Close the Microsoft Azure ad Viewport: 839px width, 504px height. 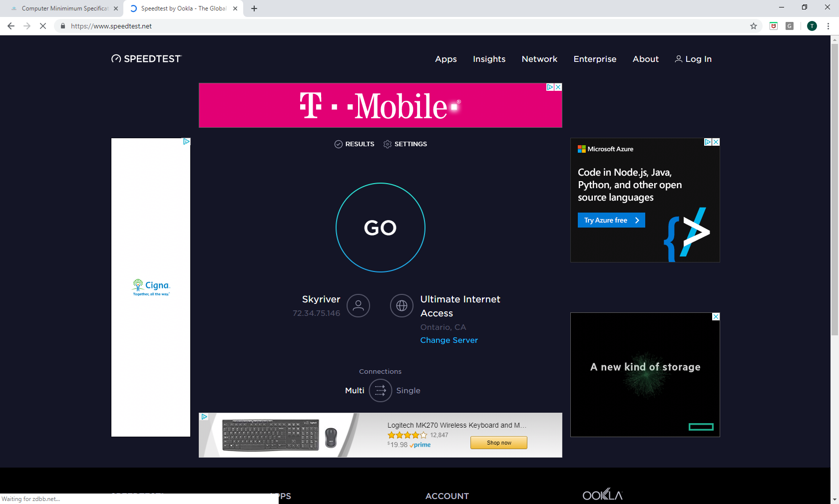click(x=716, y=142)
